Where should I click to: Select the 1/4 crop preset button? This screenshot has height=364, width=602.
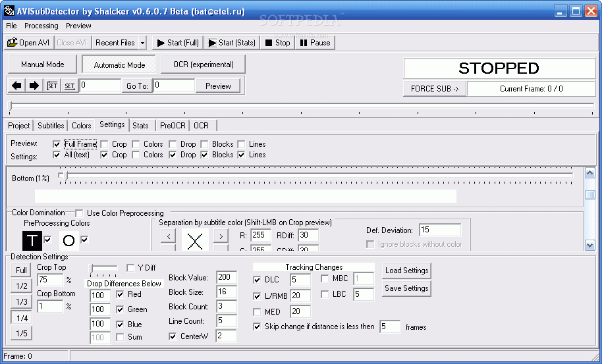(x=21, y=318)
